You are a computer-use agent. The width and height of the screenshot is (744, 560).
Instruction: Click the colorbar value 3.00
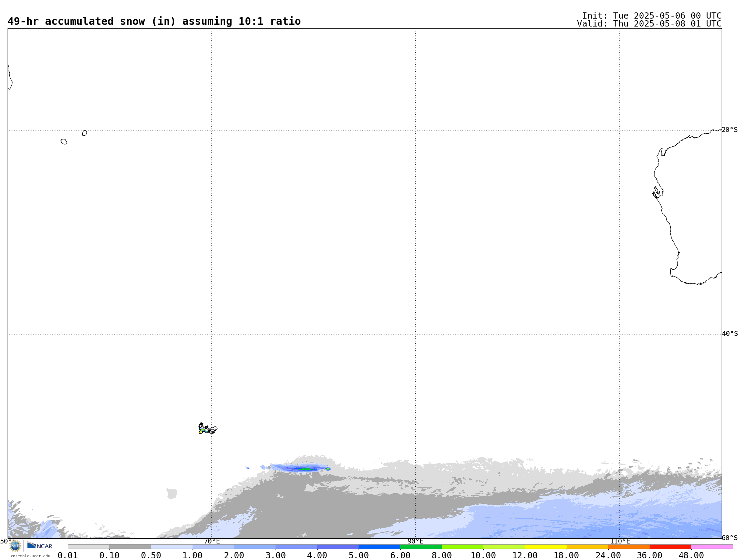pyautogui.click(x=276, y=555)
